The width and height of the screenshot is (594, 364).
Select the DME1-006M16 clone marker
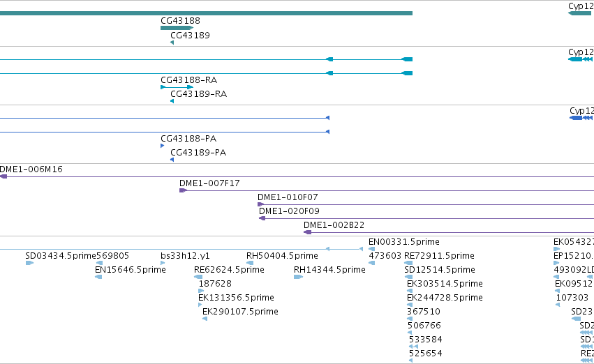click(x=3, y=176)
